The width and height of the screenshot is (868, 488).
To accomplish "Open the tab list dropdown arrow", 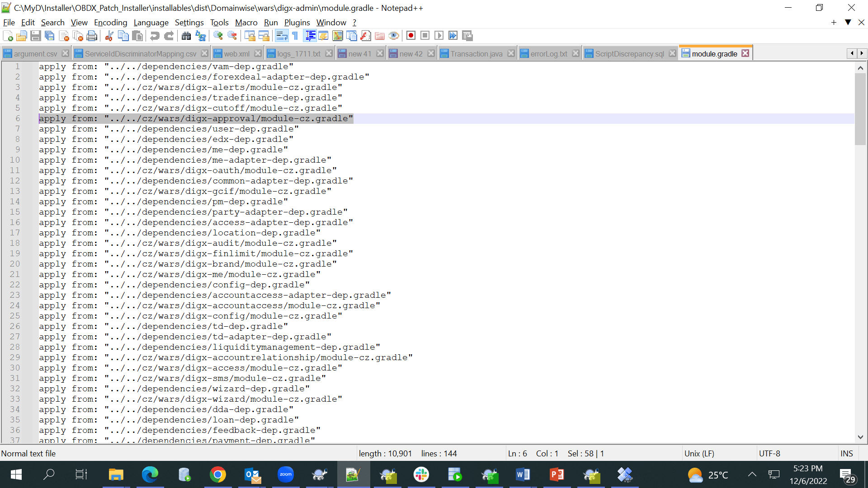I will [847, 22].
